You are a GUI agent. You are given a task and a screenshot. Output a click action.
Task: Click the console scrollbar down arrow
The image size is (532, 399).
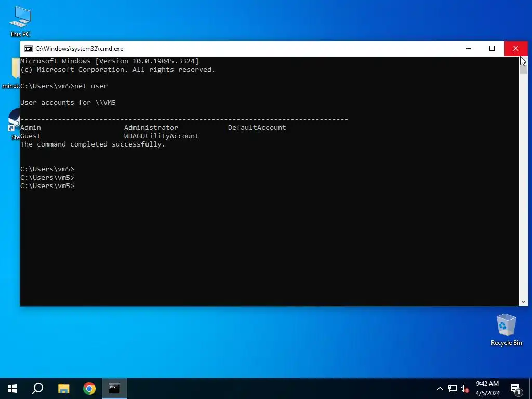(x=523, y=302)
